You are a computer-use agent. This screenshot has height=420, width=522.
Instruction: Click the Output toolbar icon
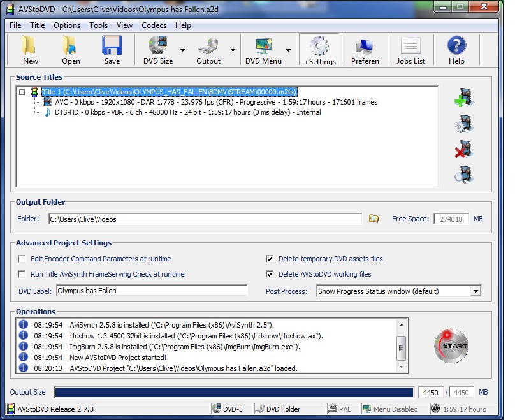point(208,50)
